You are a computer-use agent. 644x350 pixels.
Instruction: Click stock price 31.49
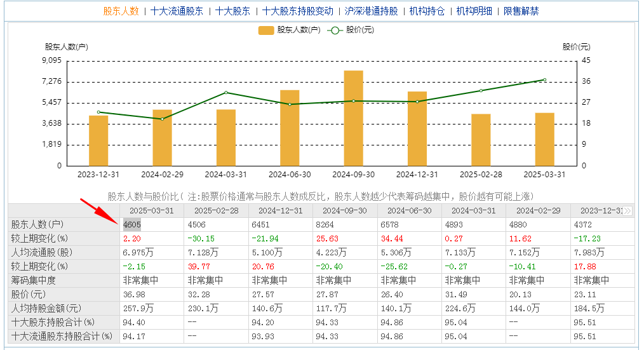456,295
